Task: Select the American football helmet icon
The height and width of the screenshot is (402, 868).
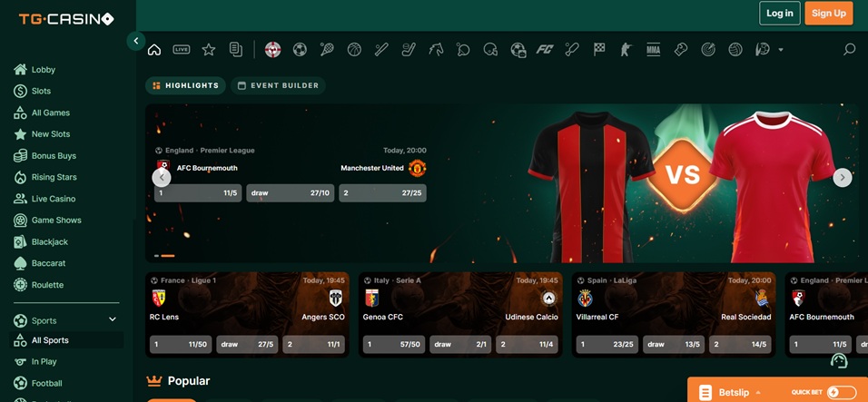Action: (x=490, y=50)
